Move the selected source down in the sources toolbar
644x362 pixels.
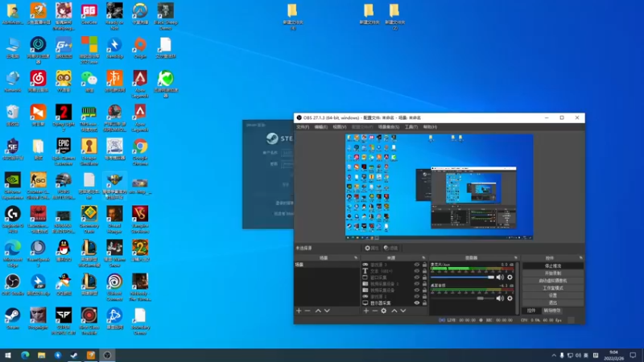(403, 311)
